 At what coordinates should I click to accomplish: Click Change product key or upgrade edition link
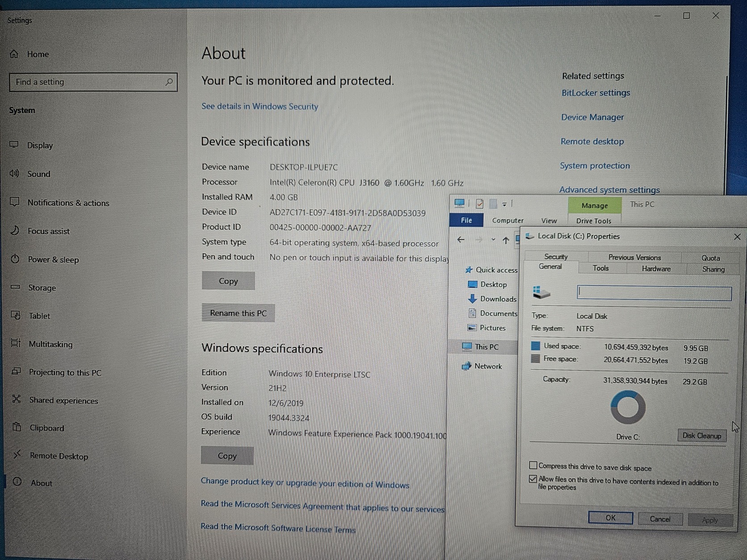click(305, 482)
